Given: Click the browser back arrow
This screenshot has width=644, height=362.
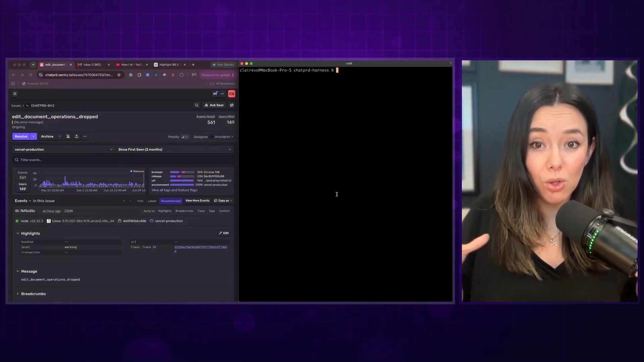Looking at the screenshot, I should click(14, 75).
